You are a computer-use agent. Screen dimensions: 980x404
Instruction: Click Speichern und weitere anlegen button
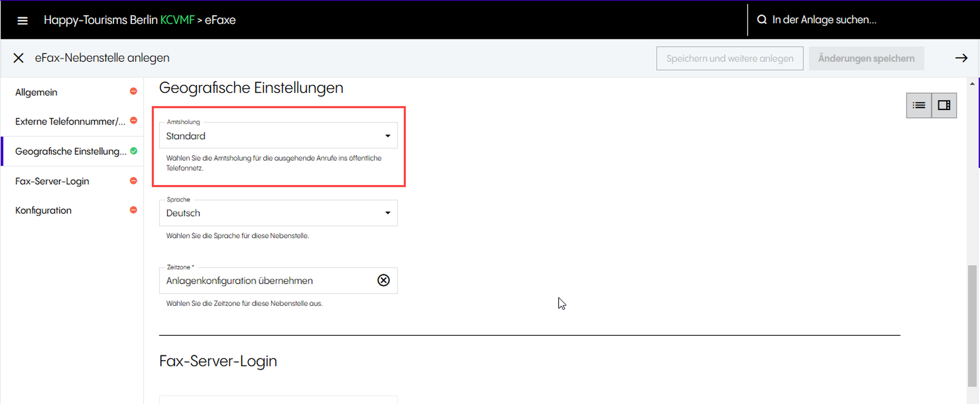click(x=729, y=58)
